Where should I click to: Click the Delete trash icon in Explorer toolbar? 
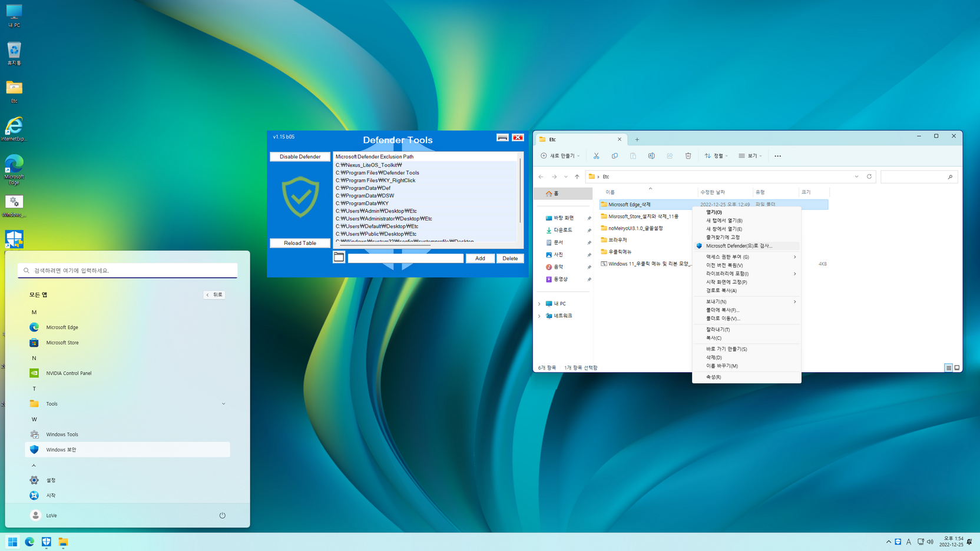(x=688, y=156)
